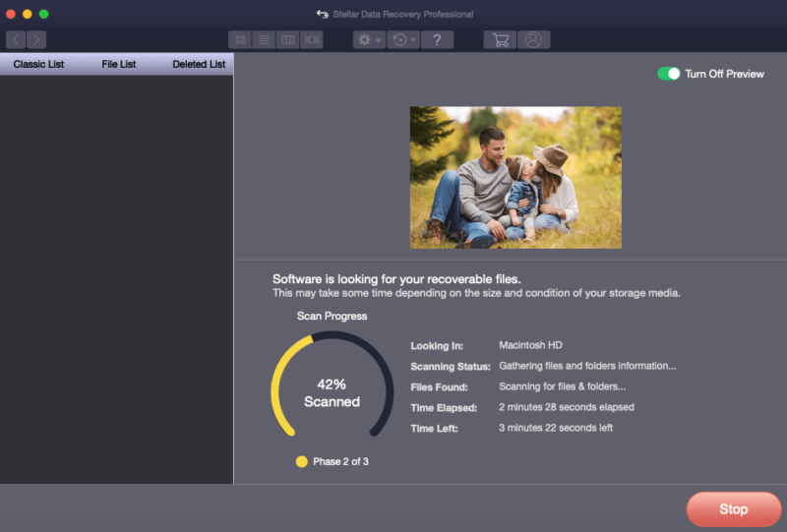Switch to icon grid view
The height and width of the screenshot is (532, 787).
240,39
